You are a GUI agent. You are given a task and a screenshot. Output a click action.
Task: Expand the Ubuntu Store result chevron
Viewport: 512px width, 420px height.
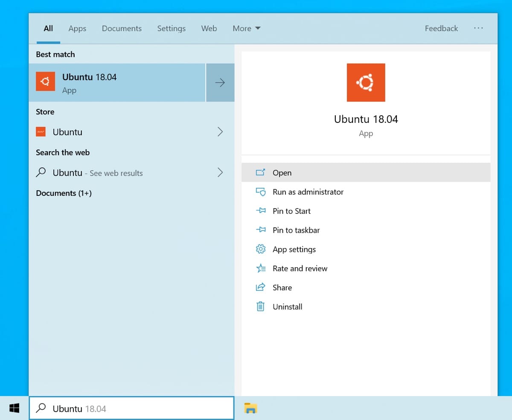point(220,132)
